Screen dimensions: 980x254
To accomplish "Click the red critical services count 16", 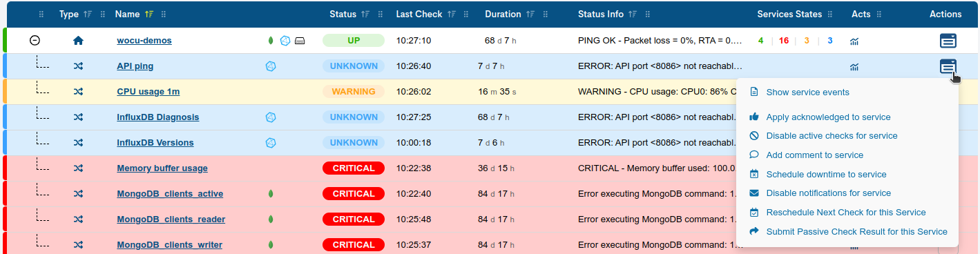I will tap(784, 41).
